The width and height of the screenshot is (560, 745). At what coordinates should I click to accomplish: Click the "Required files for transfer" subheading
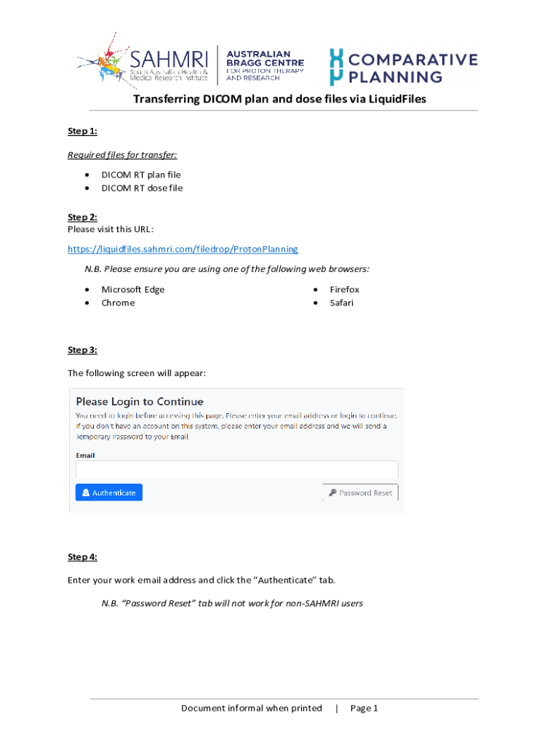coord(122,155)
